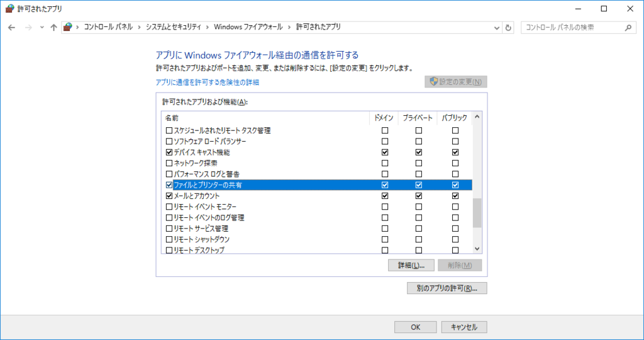Click the search magnifier icon
The width and height of the screenshot is (644, 340).
pyautogui.click(x=628, y=28)
